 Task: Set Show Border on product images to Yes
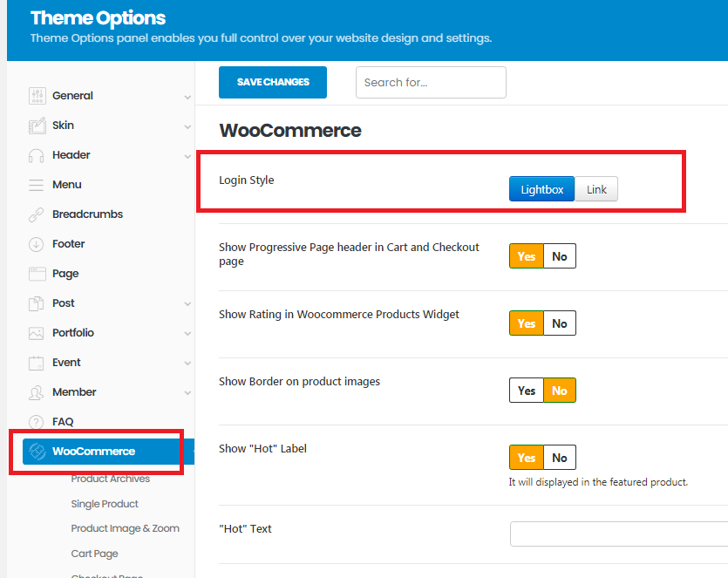click(527, 391)
